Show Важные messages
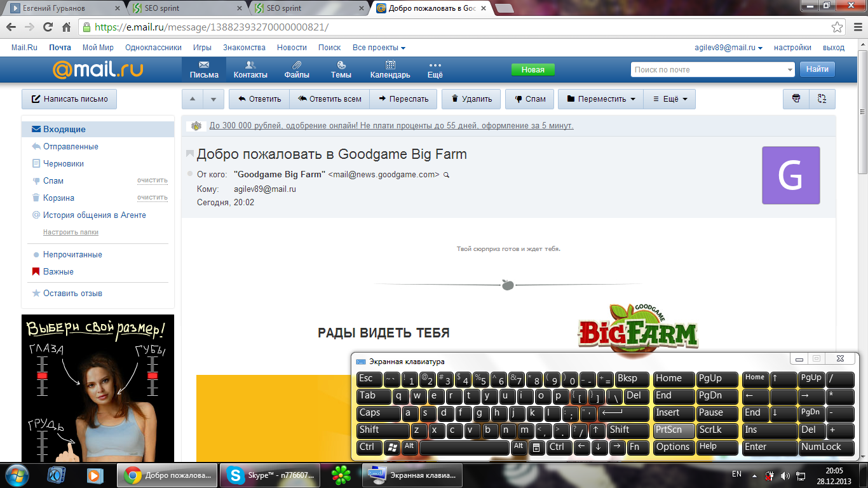This screenshot has width=868, height=488. [58, 271]
